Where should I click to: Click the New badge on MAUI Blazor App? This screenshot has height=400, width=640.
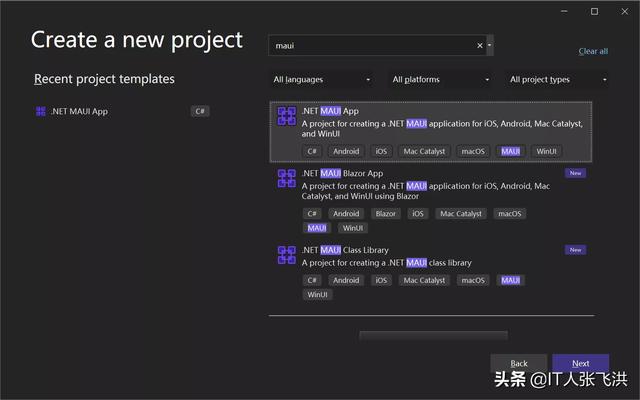pyautogui.click(x=576, y=173)
